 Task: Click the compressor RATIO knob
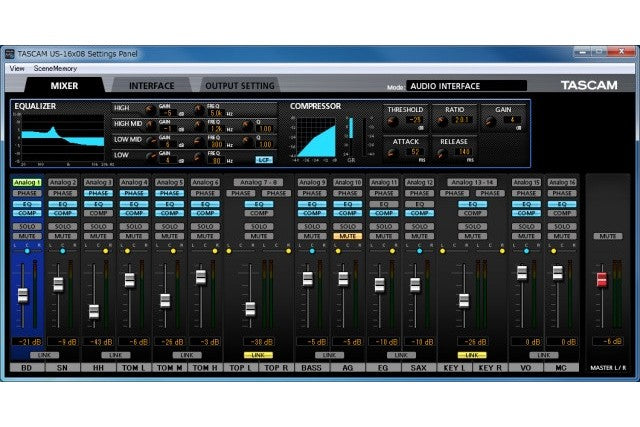click(441, 121)
